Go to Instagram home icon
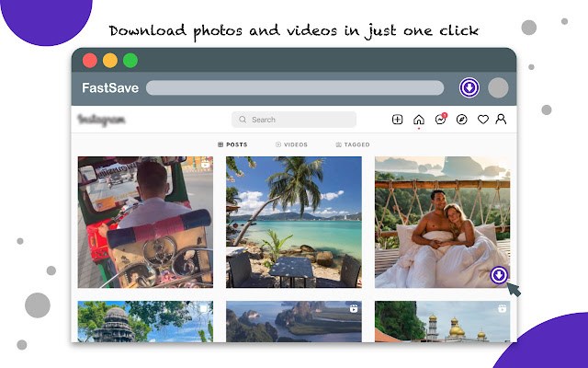 tap(419, 120)
